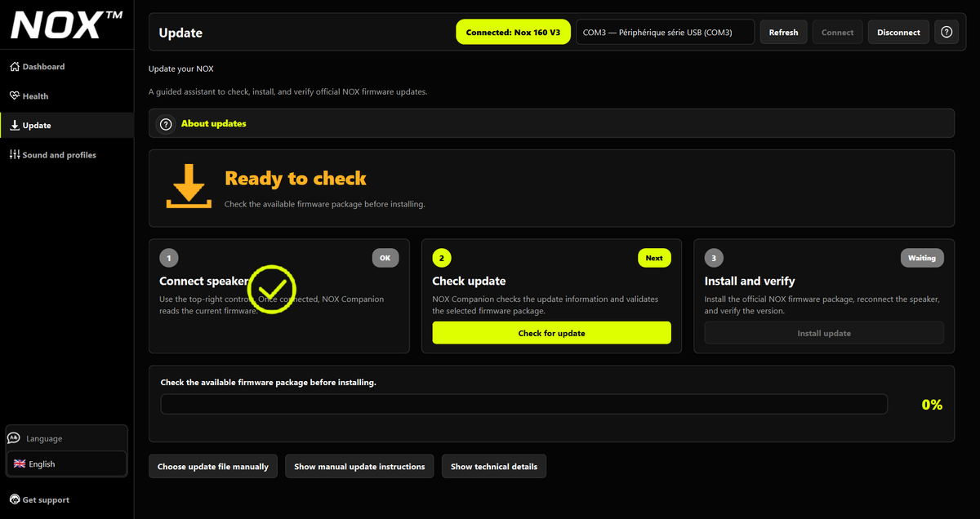Click the NOX logo
Viewport: 980px width, 519px height.
tap(67, 25)
